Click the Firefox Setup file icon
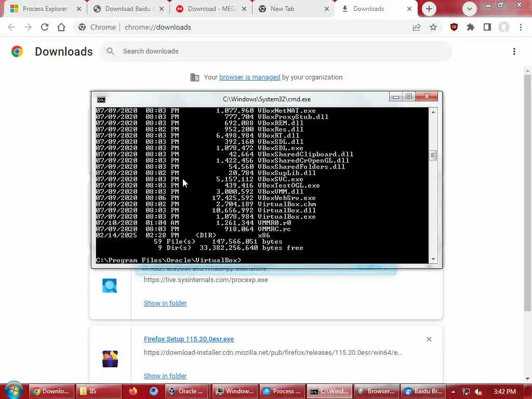Screen dimensions: 532x399 pos(110,359)
